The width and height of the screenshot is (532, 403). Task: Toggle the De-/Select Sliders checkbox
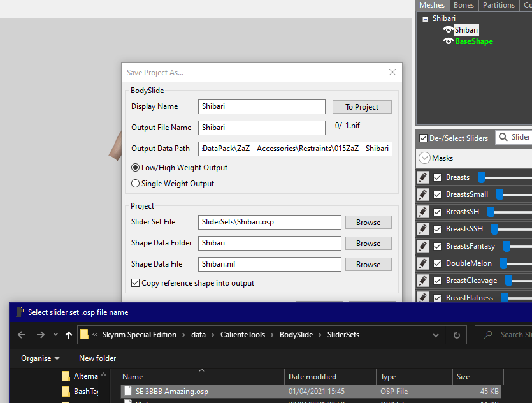tap(423, 138)
